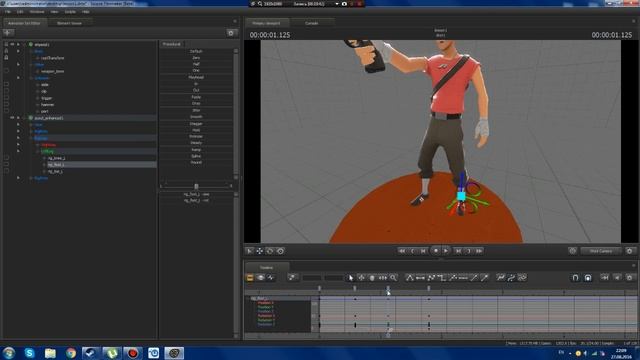Apply the Playhead preset

pyautogui.click(x=196, y=77)
